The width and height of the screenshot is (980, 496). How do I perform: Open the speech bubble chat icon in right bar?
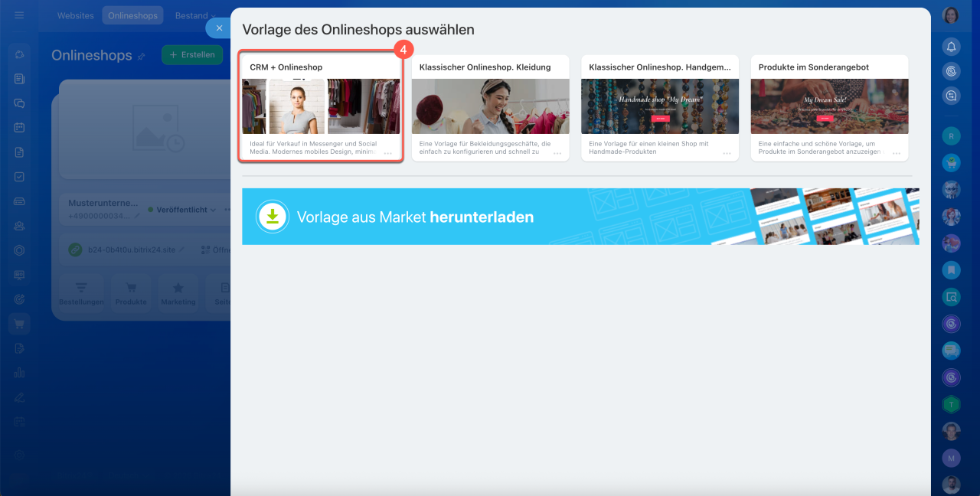[951, 351]
